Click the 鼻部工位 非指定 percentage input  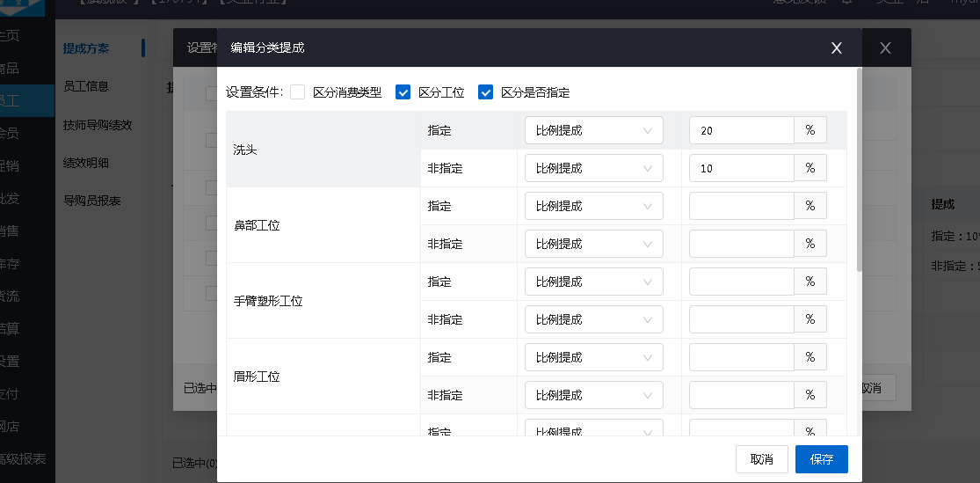point(741,244)
